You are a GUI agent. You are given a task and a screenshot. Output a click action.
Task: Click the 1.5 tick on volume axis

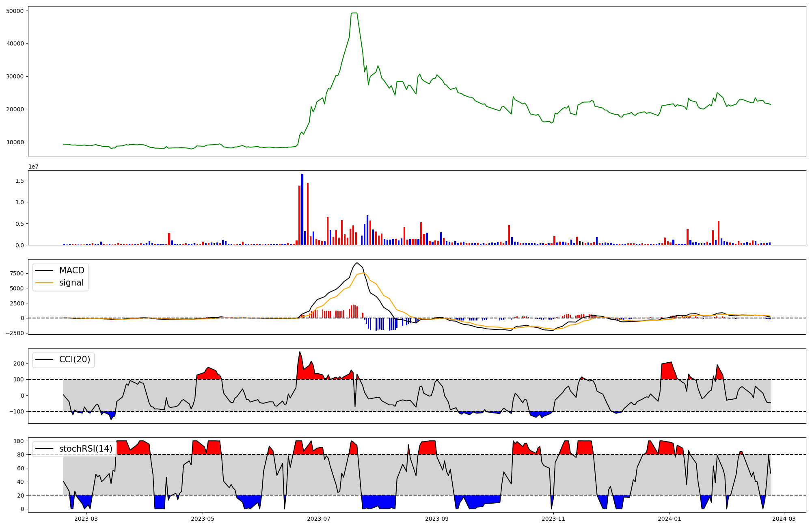point(20,181)
